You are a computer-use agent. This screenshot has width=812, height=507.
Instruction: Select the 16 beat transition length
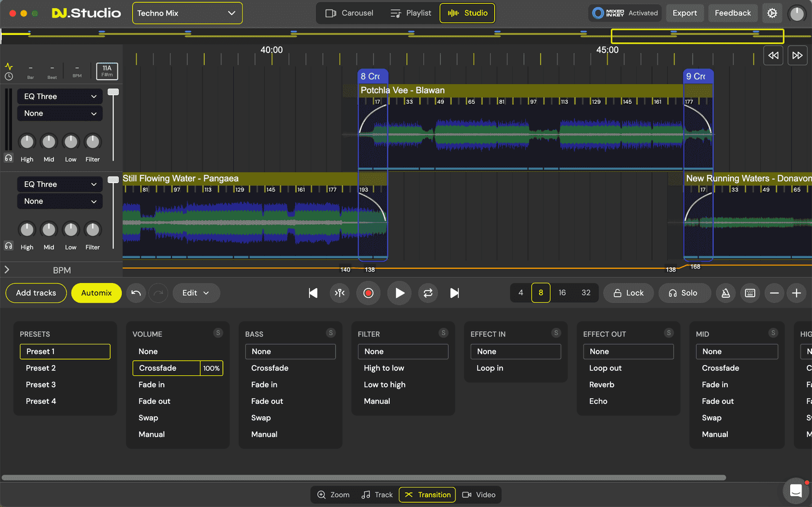[562, 292]
